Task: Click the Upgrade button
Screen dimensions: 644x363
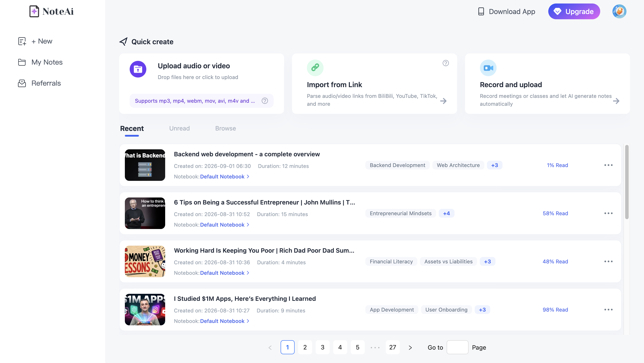Action: coord(574,11)
